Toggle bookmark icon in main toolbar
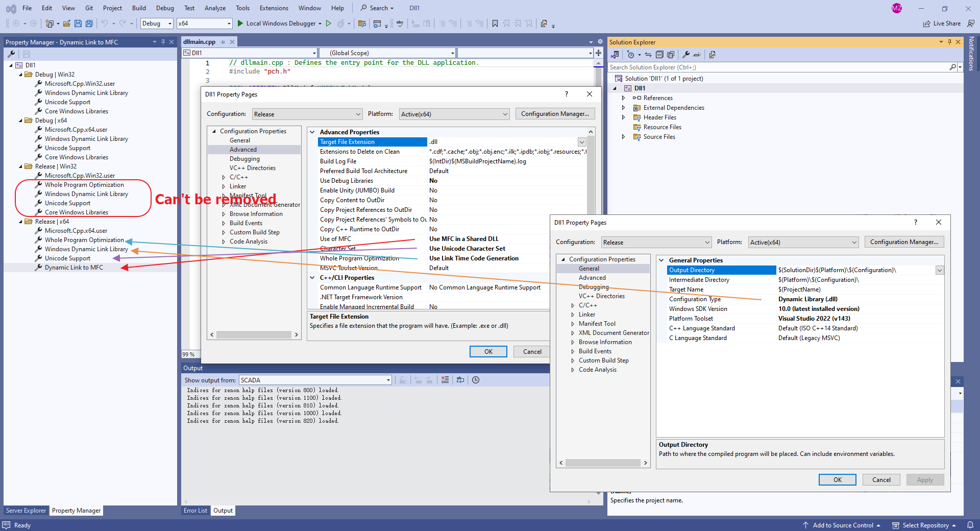 point(495,23)
